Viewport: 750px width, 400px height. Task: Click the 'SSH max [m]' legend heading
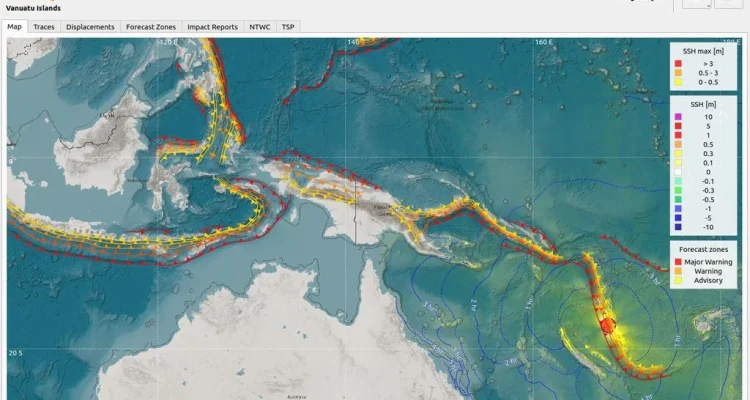(x=704, y=51)
